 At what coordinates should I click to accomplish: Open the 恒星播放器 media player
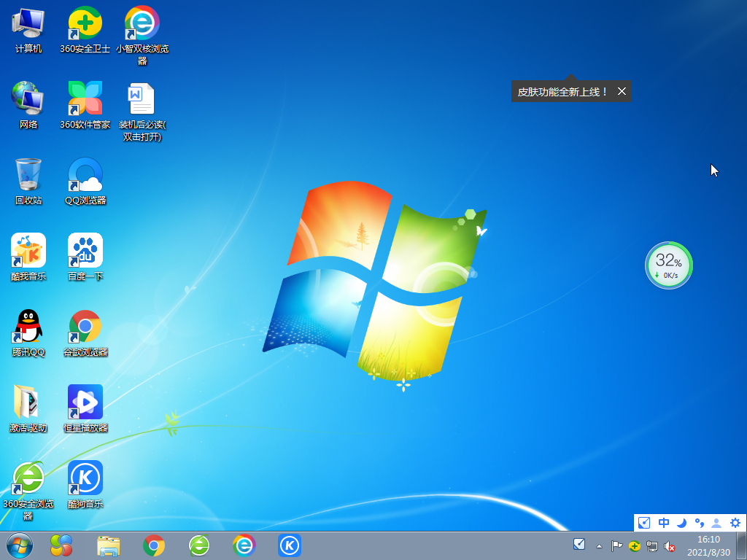pyautogui.click(x=84, y=402)
